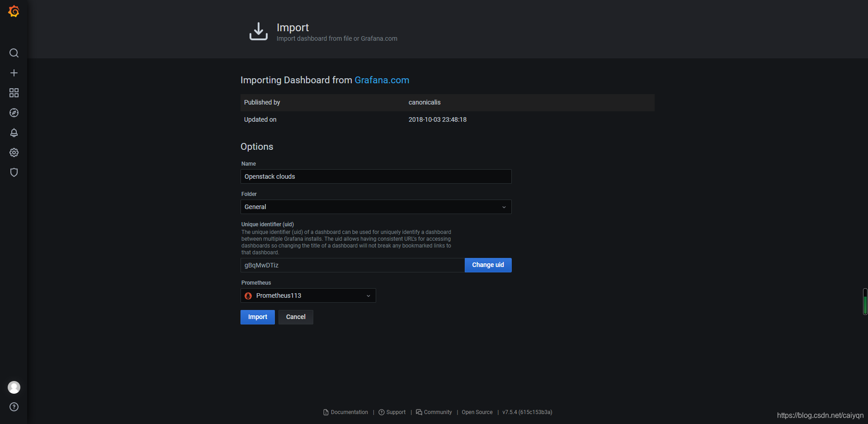Image resolution: width=868 pixels, height=424 pixels.
Task: Click the Import page title text
Action: [293, 28]
